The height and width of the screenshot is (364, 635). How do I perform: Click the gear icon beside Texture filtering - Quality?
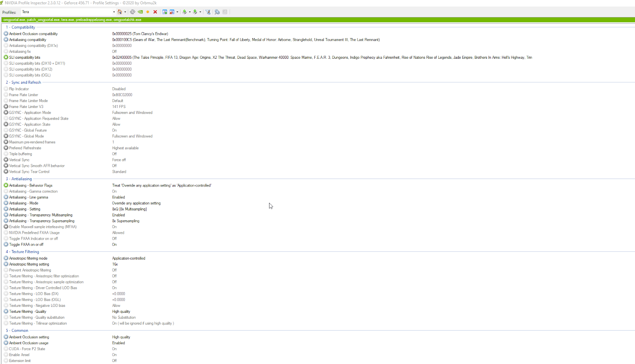6,311
